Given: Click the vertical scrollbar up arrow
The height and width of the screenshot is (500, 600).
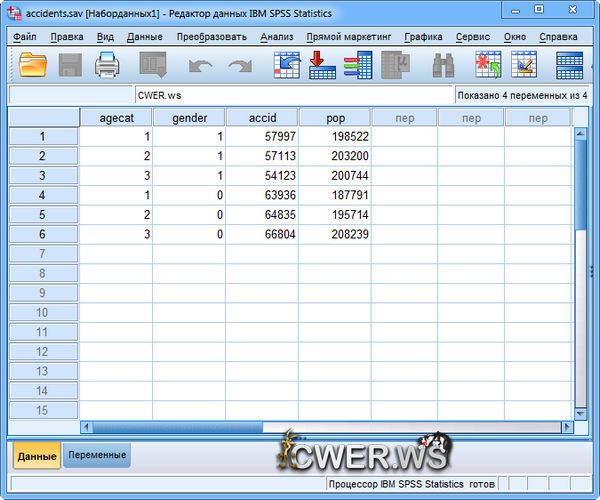Looking at the screenshot, I should tap(580, 134).
